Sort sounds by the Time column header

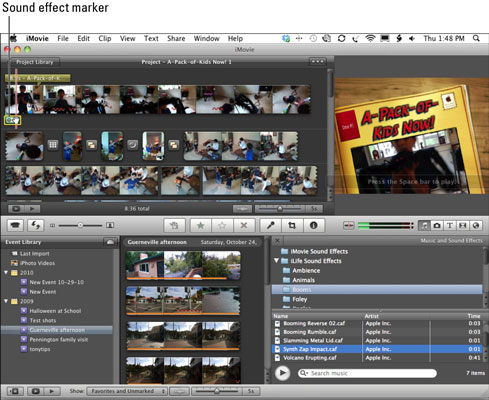tap(473, 316)
